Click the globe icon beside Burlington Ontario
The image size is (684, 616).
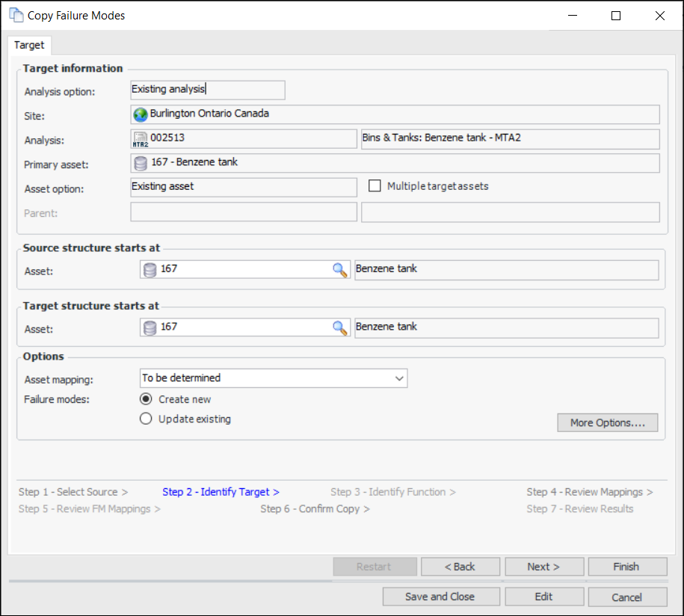coord(140,114)
